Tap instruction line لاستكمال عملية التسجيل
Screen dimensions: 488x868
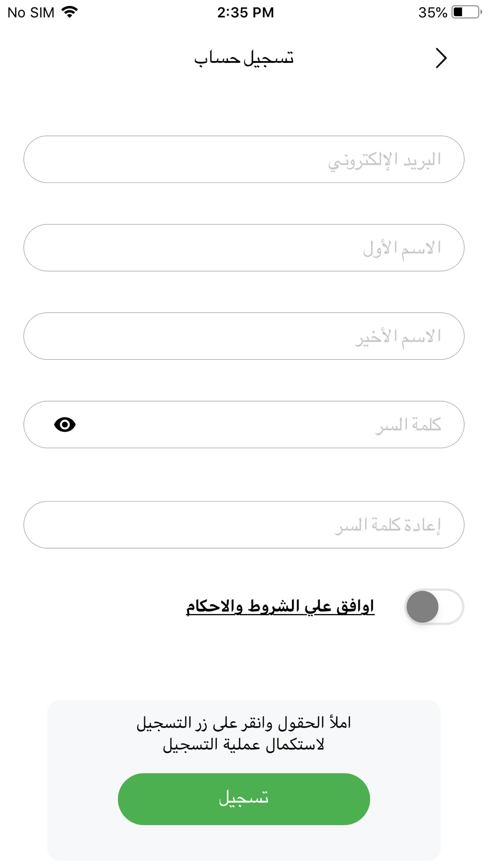pos(244,745)
